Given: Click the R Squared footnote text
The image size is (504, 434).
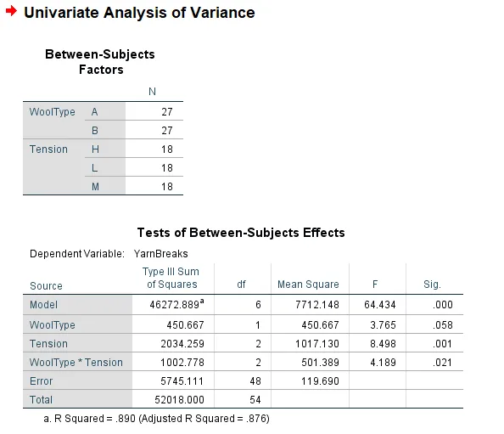Looking at the screenshot, I should [156, 418].
